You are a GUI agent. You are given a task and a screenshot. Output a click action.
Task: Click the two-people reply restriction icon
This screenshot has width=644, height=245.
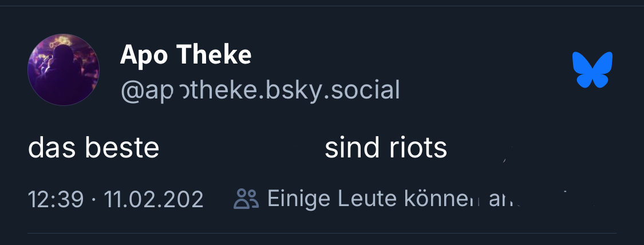[246, 199]
